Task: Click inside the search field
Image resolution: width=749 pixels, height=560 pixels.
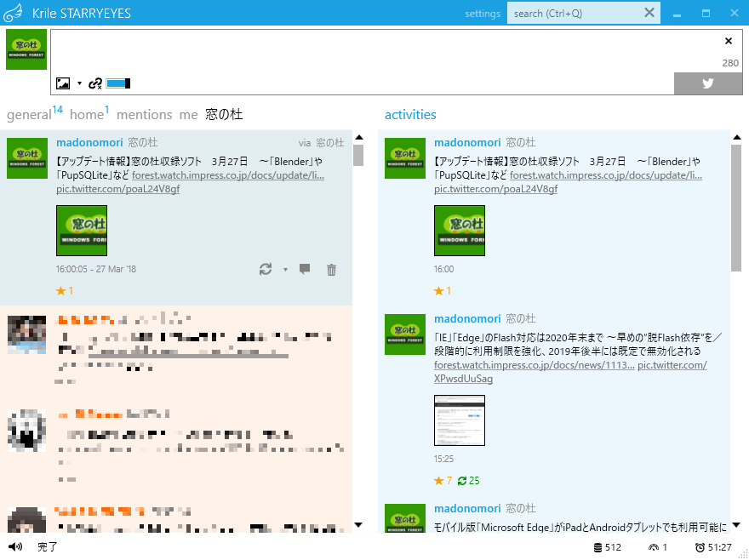Action: pos(570,13)
